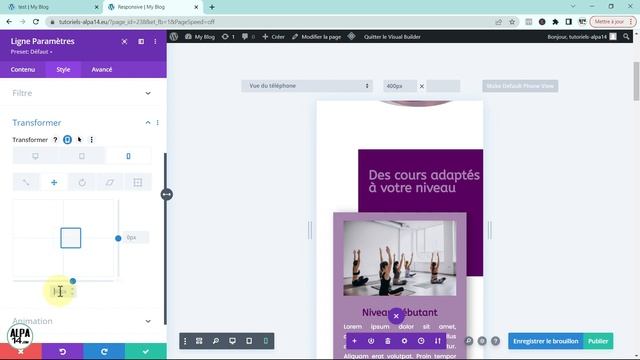This screenshot has height=360, width=640.
Task: Click the WordPress logo in admin bar
Action: [x=174, y=36]
